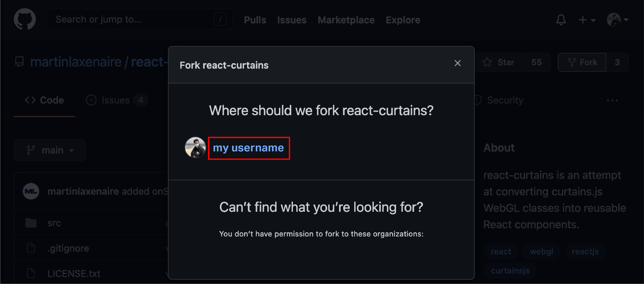Close the Fork react-curtains dialog
The image size is (644, 284).
(457, 63)
